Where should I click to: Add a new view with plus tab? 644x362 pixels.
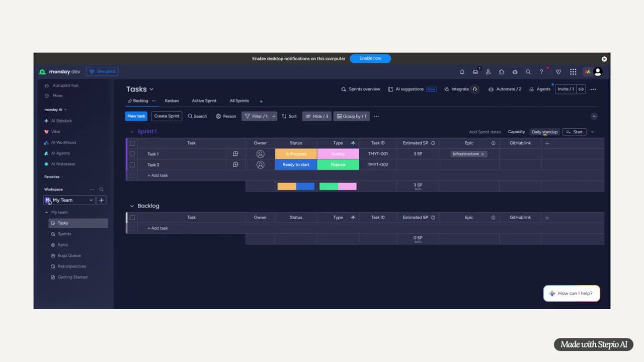[261, 102]
